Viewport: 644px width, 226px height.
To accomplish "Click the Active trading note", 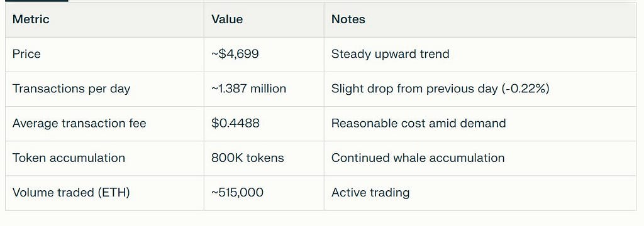I will 370,192.
